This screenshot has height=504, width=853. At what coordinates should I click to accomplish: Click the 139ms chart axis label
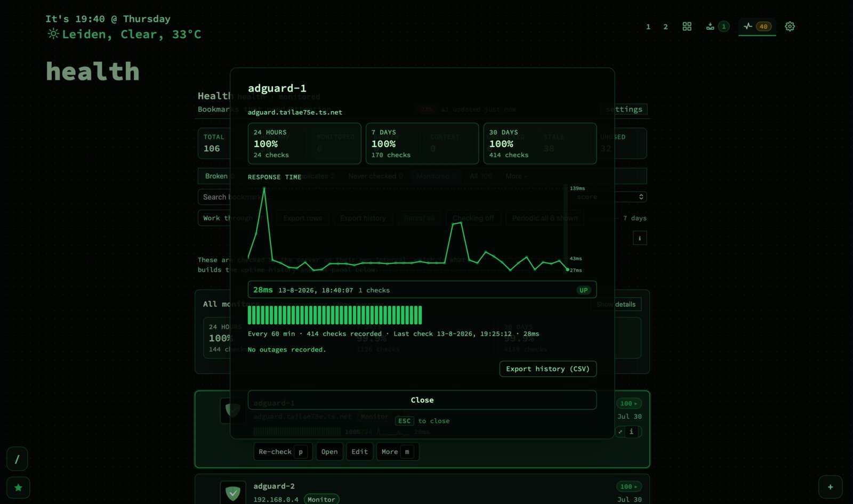point(577,188)
